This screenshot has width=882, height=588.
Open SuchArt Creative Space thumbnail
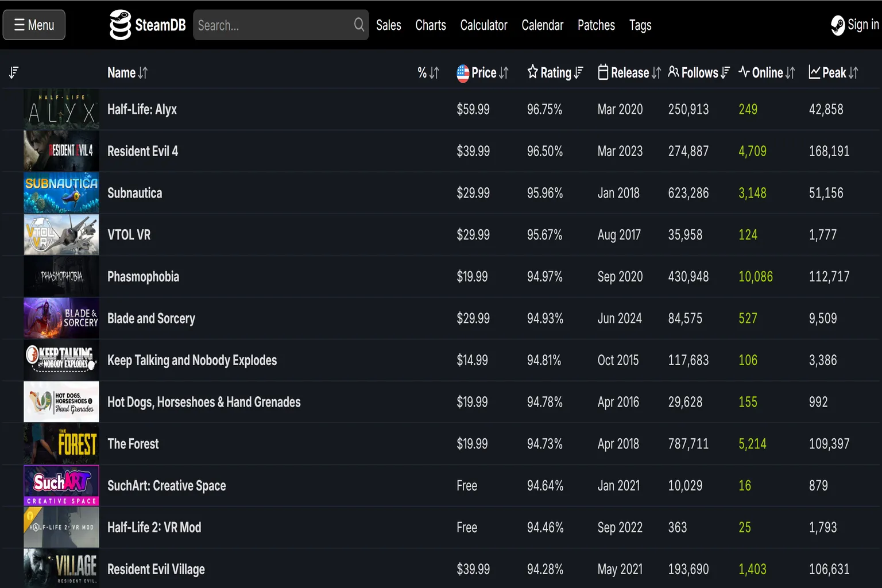click(61, 486)
